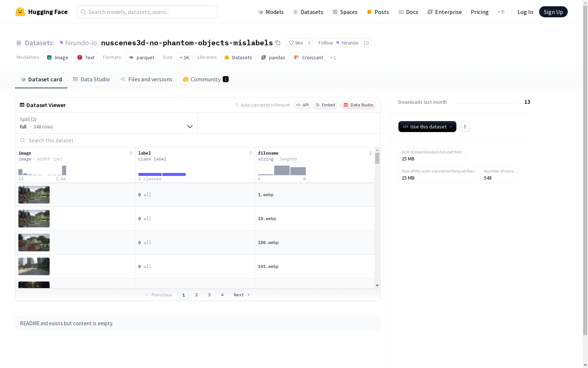Image resolution: width=588 pixels, height=368 pixels.
Task: Sort by filename column arrows
Action: point(370,153)
